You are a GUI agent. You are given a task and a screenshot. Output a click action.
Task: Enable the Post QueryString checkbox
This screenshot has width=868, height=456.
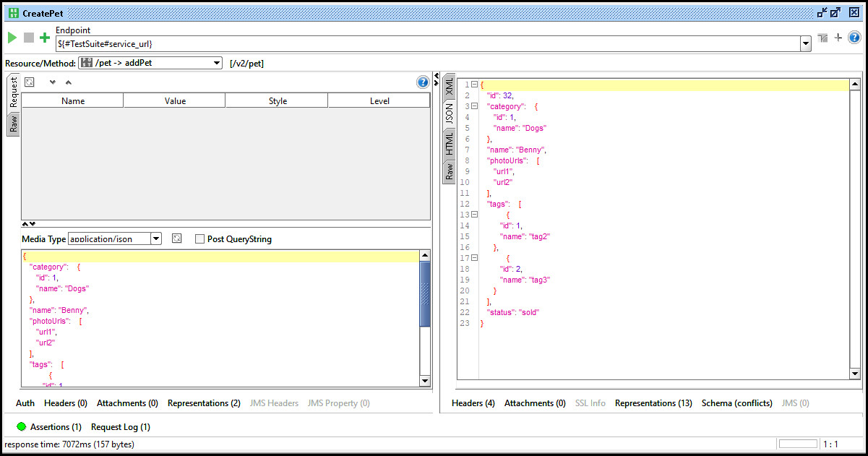(200, 239)
